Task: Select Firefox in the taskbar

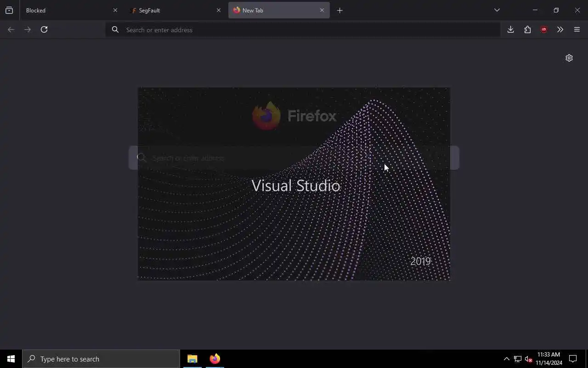Action: 215,359
